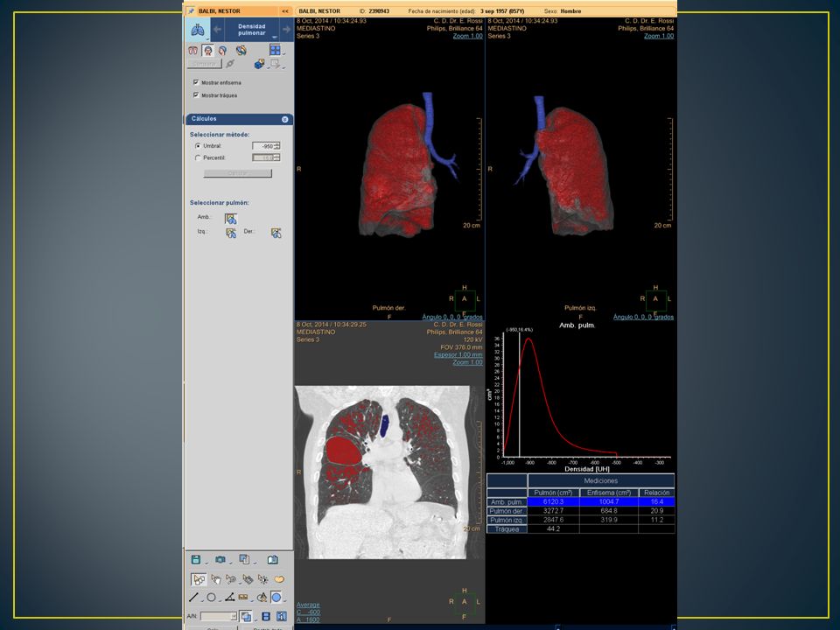This screenshot has height=630, width=840.
Task: Select the pointer with shapes tool
Action: [x=199, y=579]
